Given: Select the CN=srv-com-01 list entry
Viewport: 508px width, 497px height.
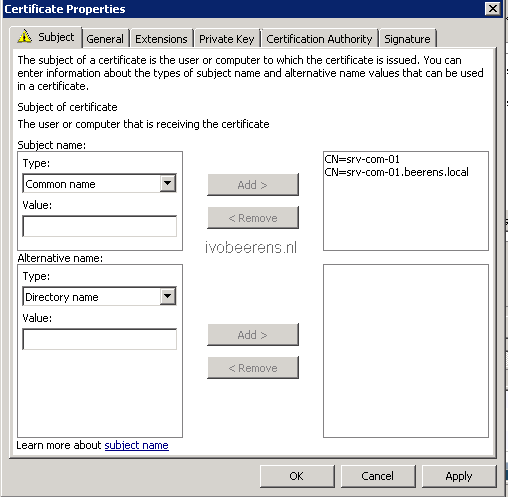Looking at the screenshot, I should click(x=362, y=159).
